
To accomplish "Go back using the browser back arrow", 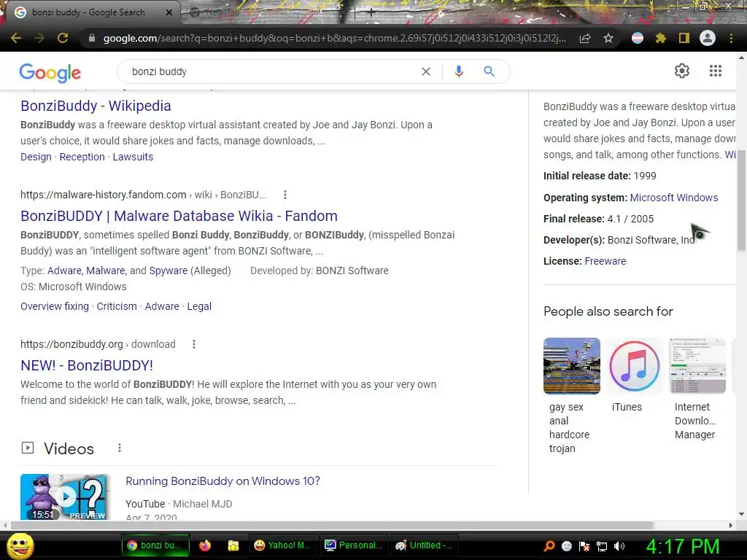I will [x=16, y=38].
